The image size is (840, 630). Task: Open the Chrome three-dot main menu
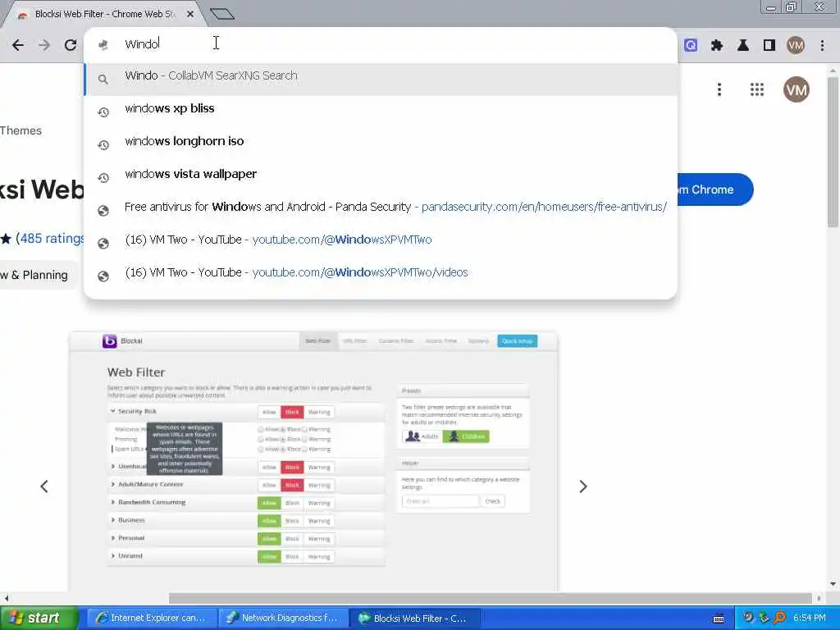(x=822, y=46)
